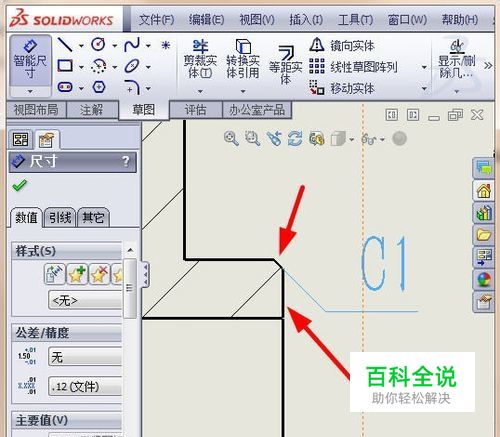Click the Rebuild/rotate view icon
The height and width of the screenshot is (437, 500).
click(295, 138)
